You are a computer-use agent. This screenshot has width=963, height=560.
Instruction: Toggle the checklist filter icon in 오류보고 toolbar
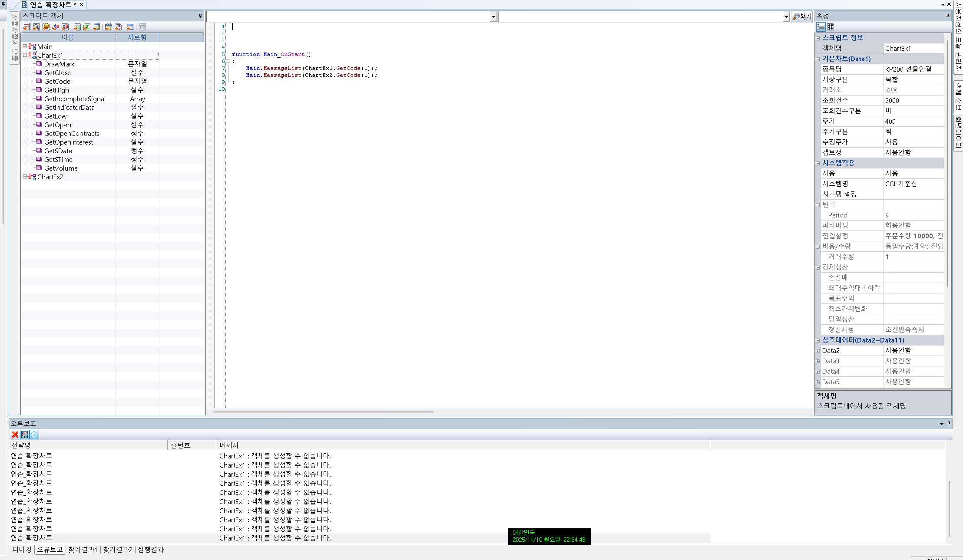(25, 435)
